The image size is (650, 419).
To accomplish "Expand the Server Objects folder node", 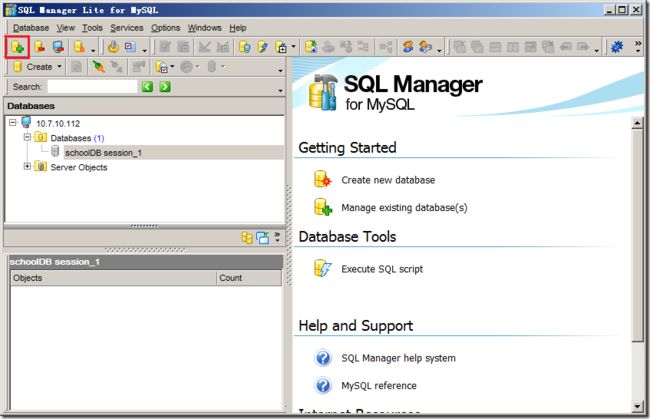I will tap(27, 167).
